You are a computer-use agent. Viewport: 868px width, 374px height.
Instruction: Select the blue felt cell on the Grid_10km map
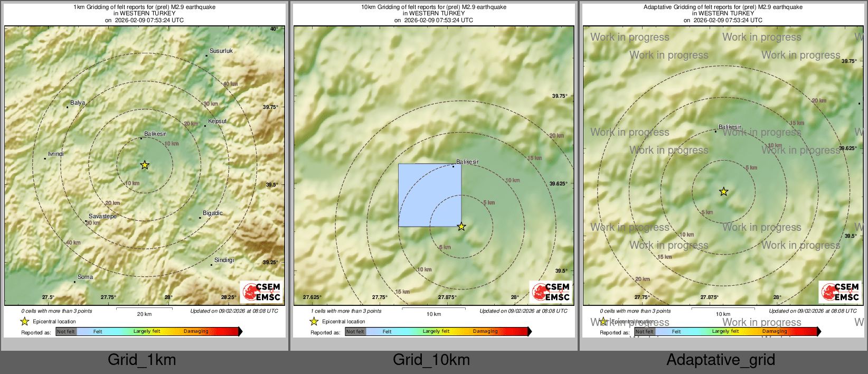430,195
